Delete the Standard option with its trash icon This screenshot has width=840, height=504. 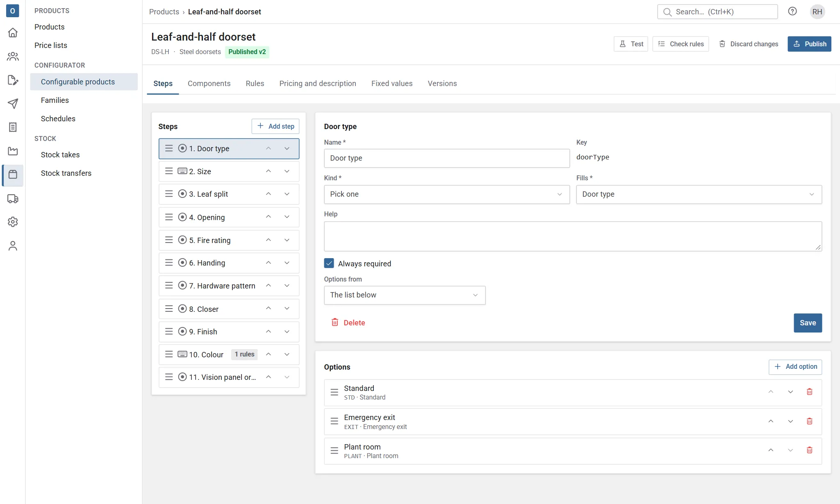coord(809,392)
